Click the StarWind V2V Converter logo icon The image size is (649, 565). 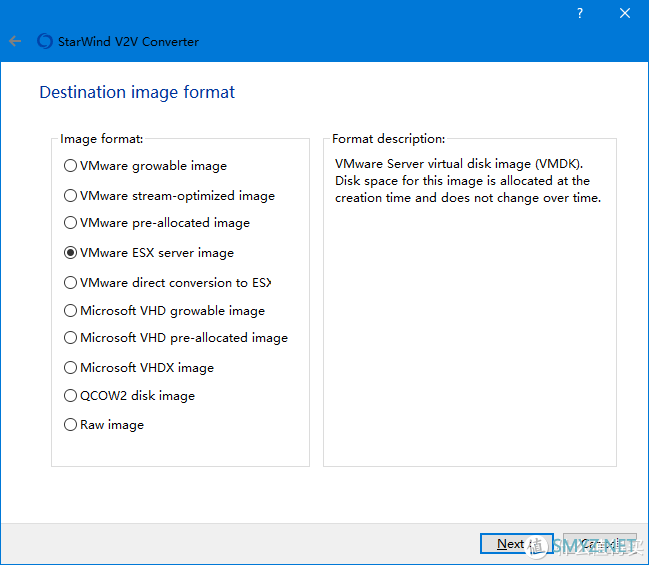[44, 42]
